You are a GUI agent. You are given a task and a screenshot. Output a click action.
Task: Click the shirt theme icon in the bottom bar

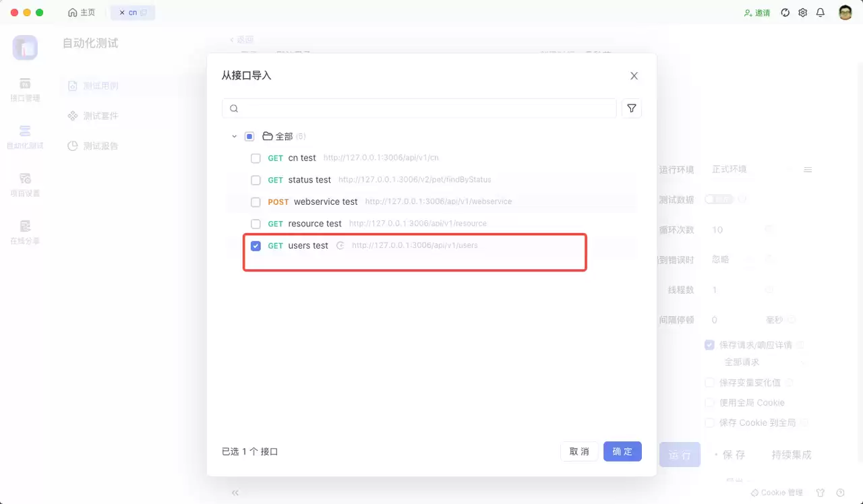(821, 493)
